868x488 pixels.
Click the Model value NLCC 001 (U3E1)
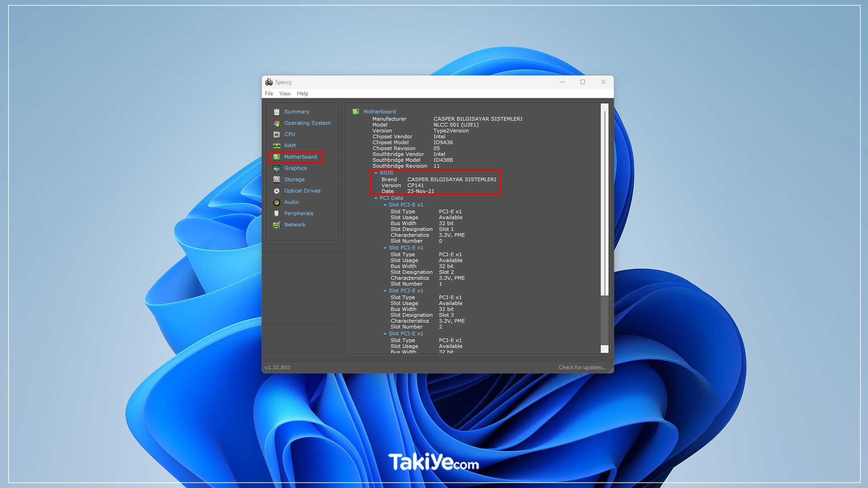456,125
